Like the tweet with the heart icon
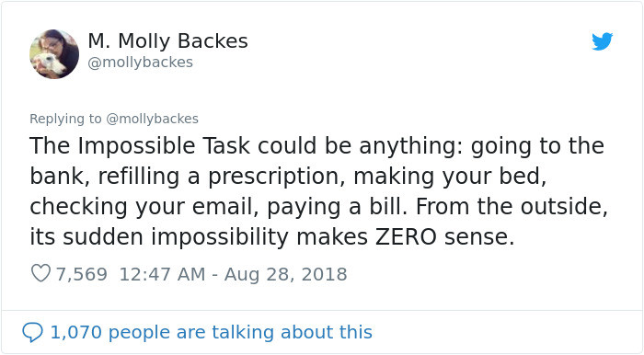Screen dimensions: 644x355 click(40, 273)
